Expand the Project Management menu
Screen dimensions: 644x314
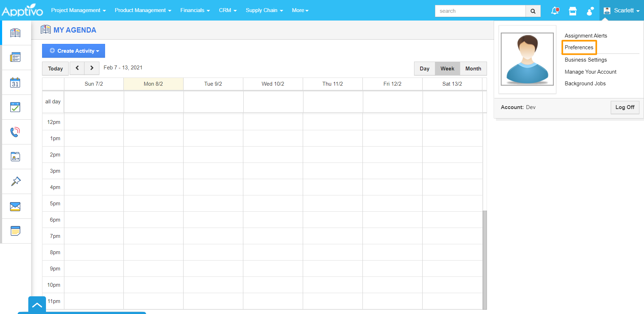[x=78, y=10]
